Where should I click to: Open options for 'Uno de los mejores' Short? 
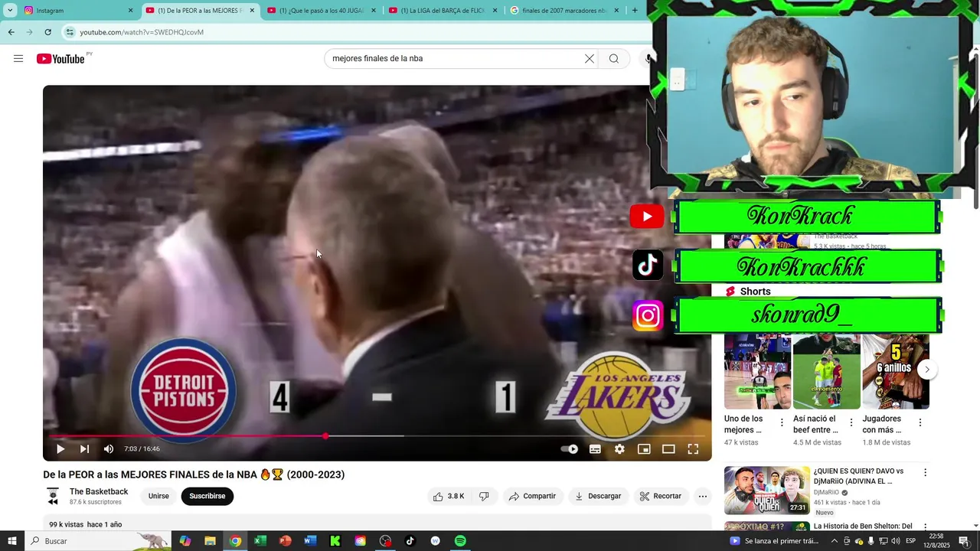tap(782, 422)
